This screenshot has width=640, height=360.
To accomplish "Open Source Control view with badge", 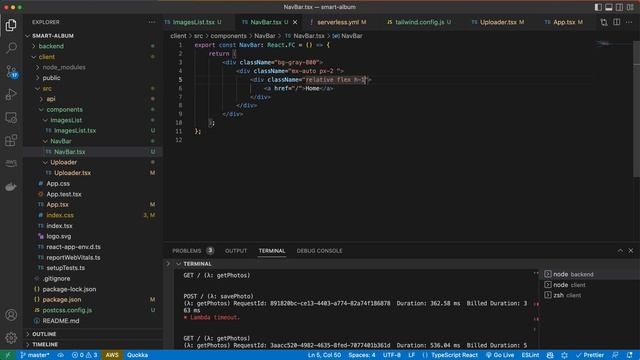I will tap(11, 71).
